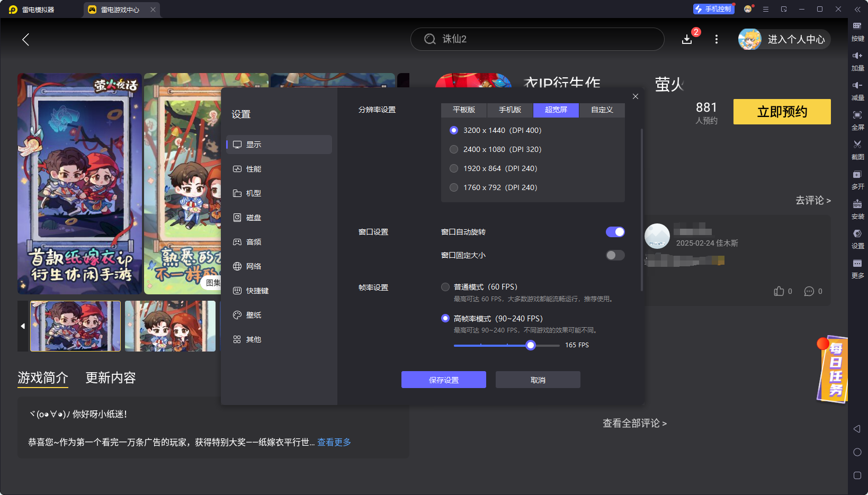
Task: Click the 加量 volume up icon
Action: (858, 61)
